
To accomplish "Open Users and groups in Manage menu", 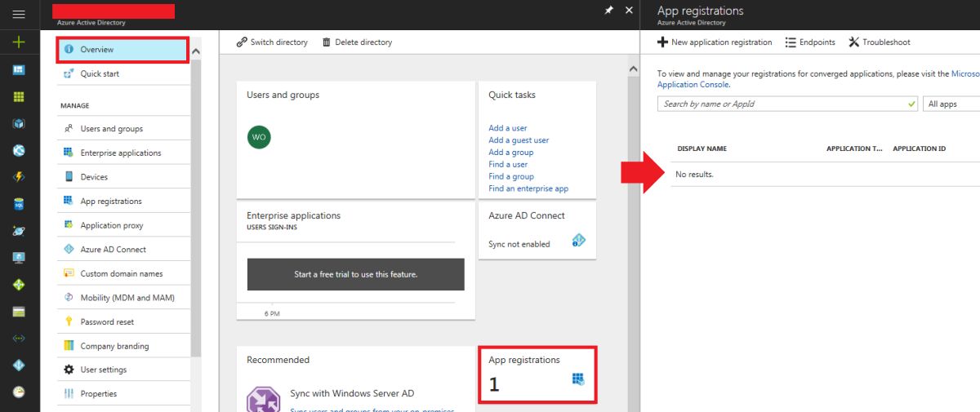I will (125, 129).
